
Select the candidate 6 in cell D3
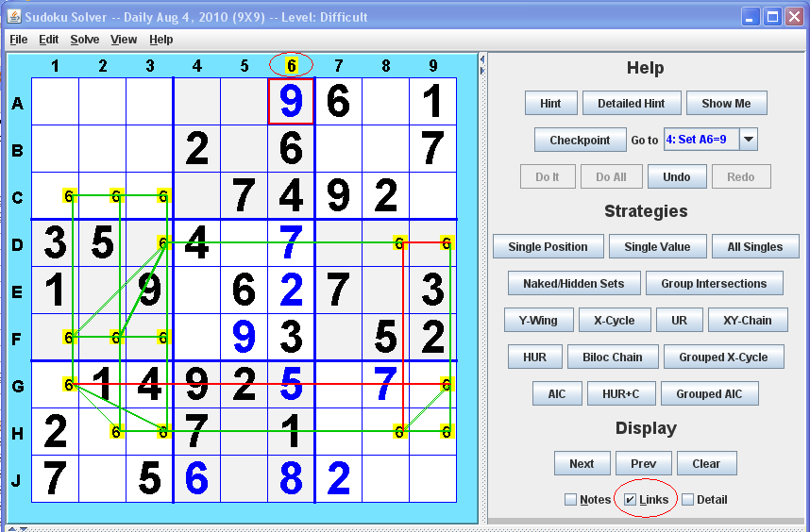pyautogui.click(x=163, y=242)
